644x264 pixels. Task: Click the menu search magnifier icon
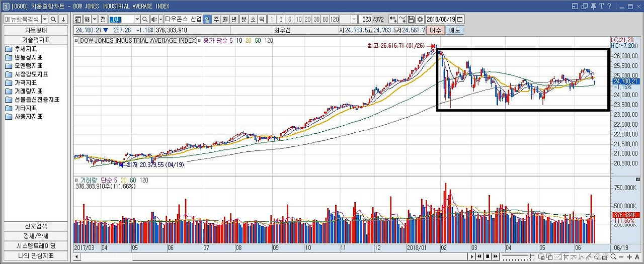(x=53, y=19)
